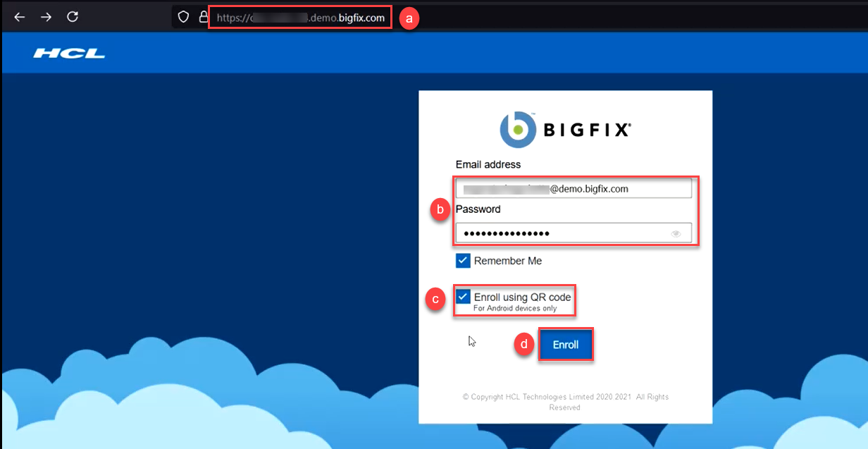Click the BigFix logo on the login card

pyautogui.click(x=565, y=129)
